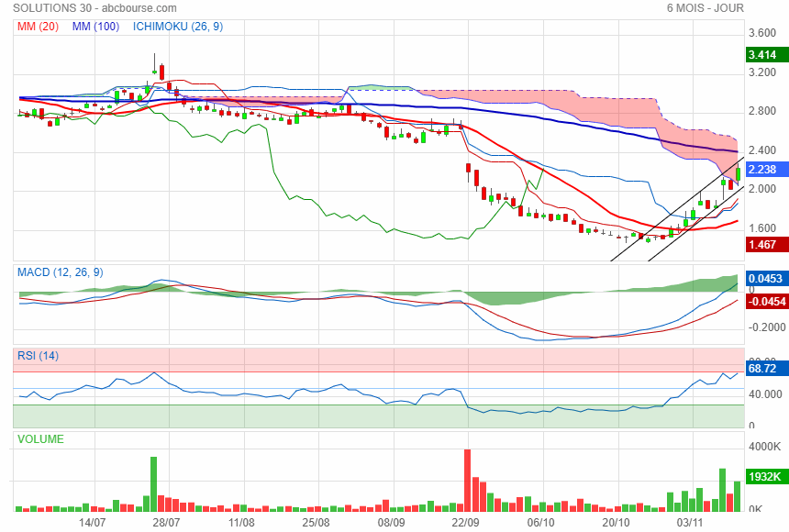Viewport: 789px width, 532px height.
Task: Select the 06/10 date on the time axis
Action: 541,523
